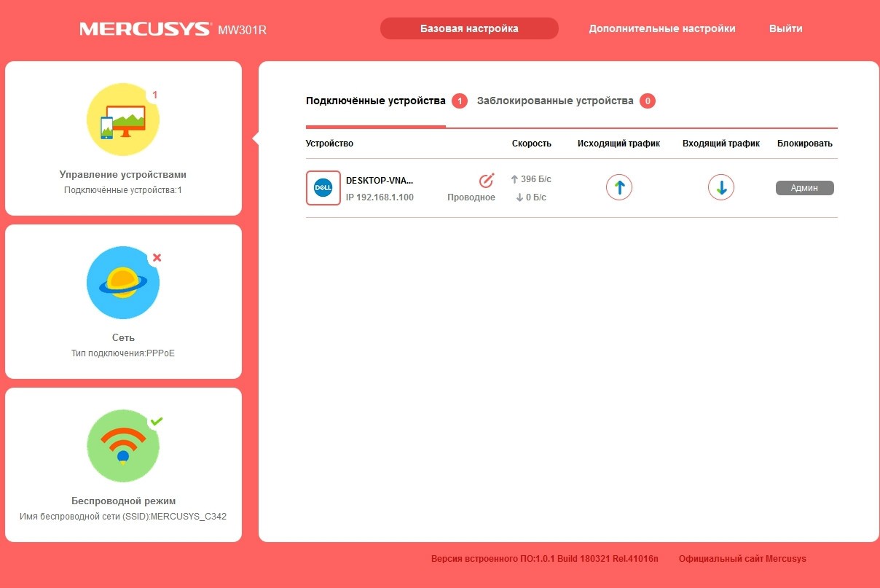This screenshot has height=588, width=880.
Task: Click the Dell device logo icon
Action: pos(323,188)
